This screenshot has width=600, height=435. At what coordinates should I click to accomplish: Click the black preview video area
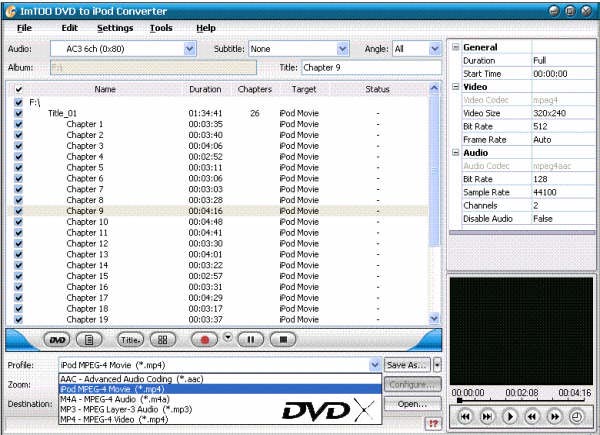coord(521,331)
